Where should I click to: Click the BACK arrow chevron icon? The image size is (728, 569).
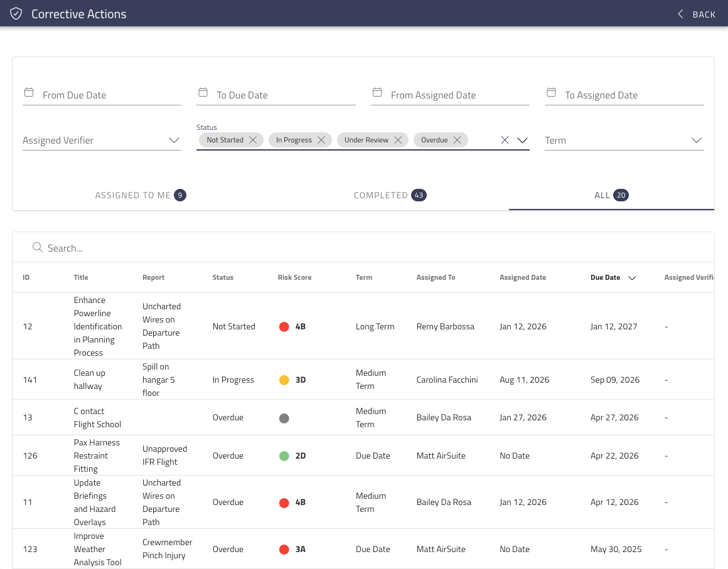(x=680, y=14)
